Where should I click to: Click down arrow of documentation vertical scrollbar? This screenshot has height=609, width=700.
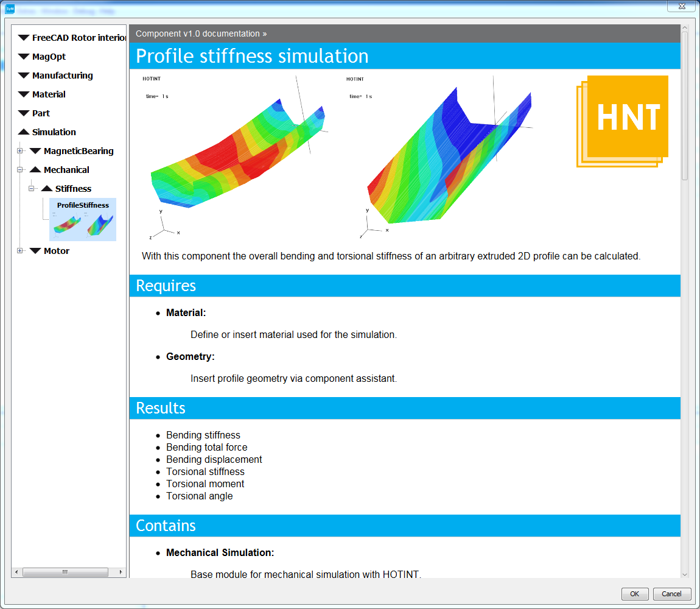685,574
